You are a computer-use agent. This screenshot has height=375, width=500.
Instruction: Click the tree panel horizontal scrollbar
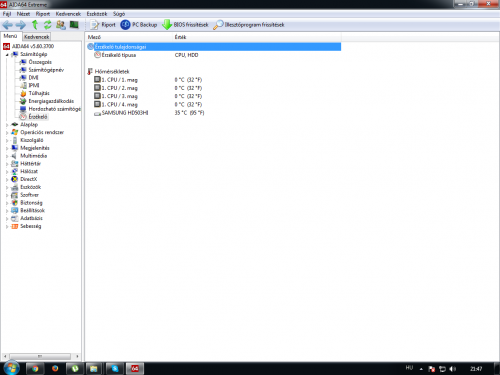pyautogui.click(x=40, y=356)
